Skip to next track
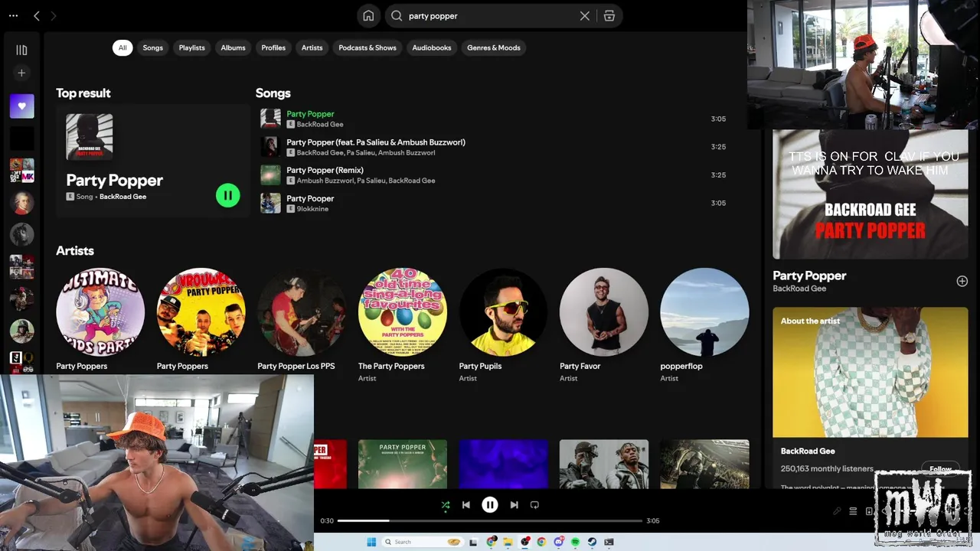Screen dimensions: 980x551 click(x=514, y=505)
